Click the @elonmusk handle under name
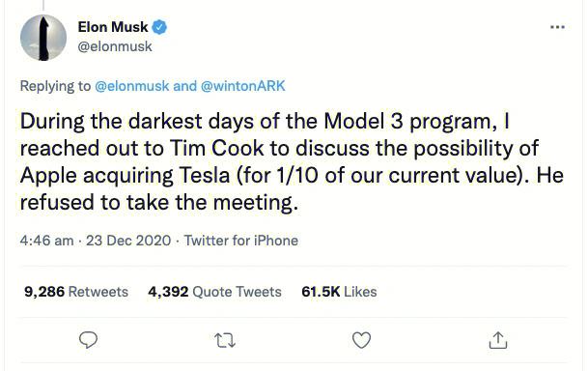The height and width of the screenshot is (371, 588). click(x=115, y=47)
